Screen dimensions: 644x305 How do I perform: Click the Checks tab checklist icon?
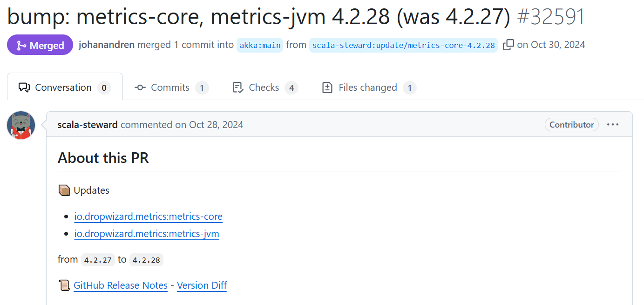coord(238,88)
